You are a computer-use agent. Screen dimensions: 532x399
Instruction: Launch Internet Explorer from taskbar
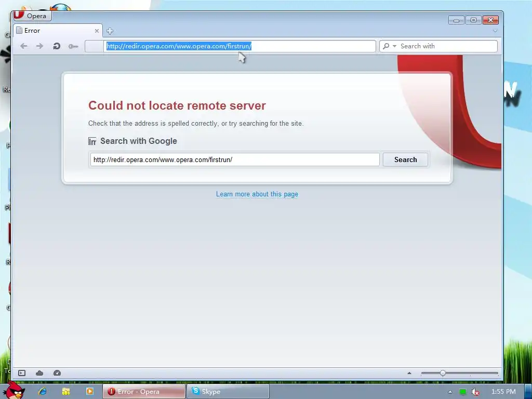pos(42,391)
